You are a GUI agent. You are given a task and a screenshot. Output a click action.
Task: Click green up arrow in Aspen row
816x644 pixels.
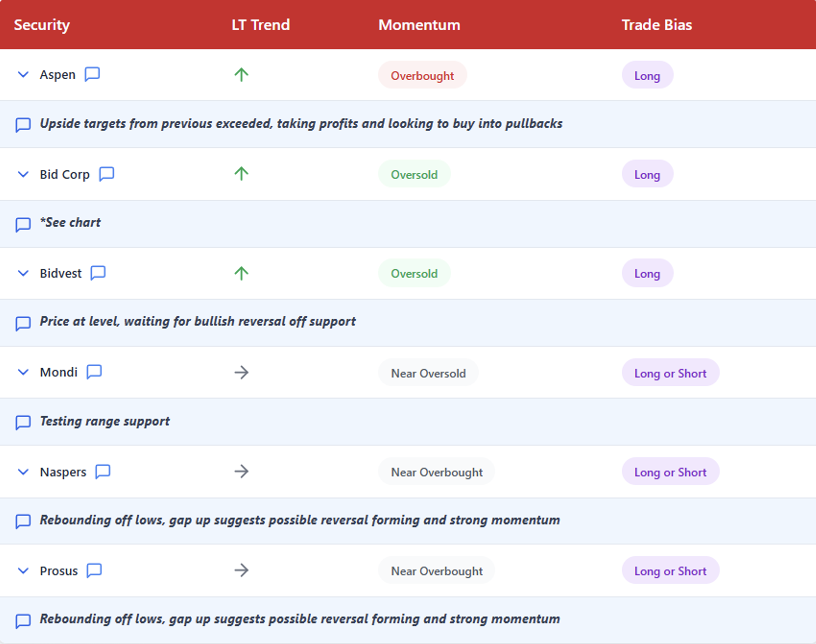tap(241, 75)
